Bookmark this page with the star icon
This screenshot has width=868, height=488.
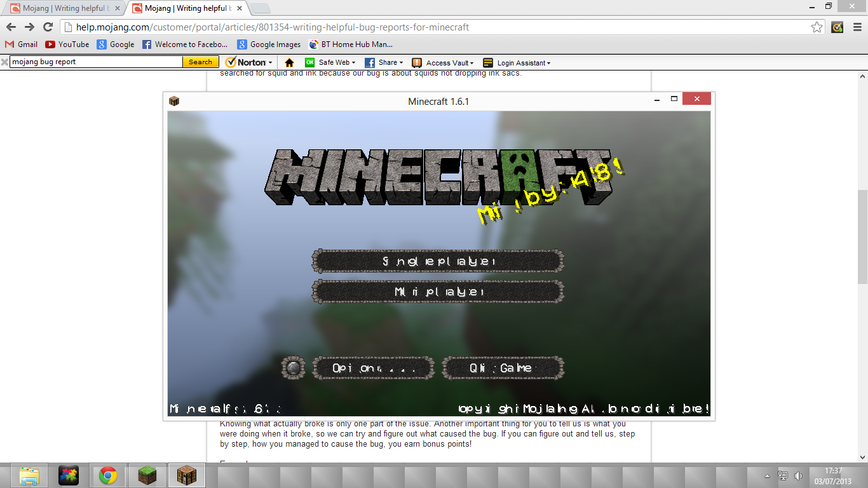817,27
